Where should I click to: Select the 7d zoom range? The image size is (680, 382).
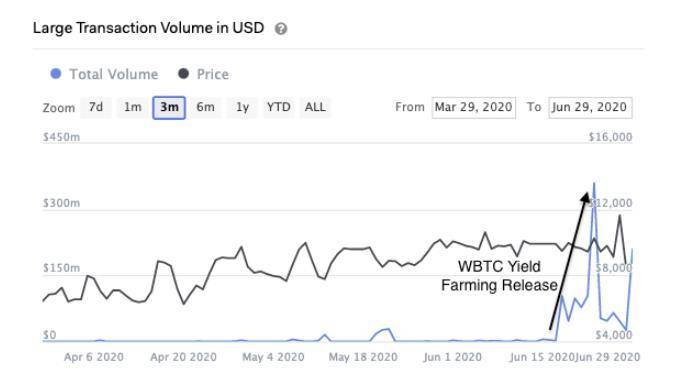point(96,107)
